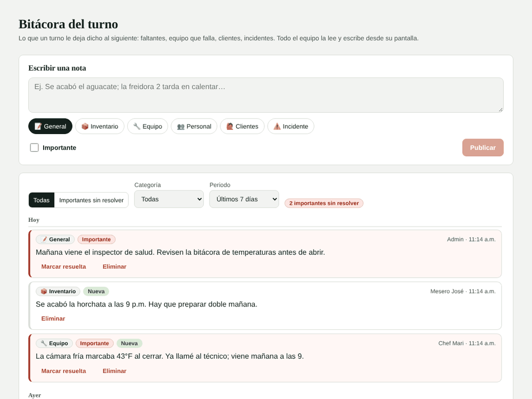Enable the Importante checkbox
Image resolution: width=532 pixels, height=399 pixels.
pos(34,147)
